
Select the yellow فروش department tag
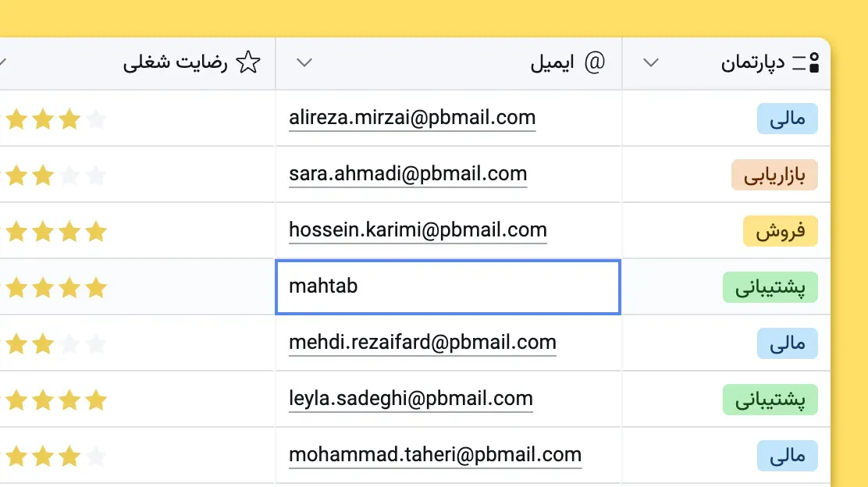point(780,232)
